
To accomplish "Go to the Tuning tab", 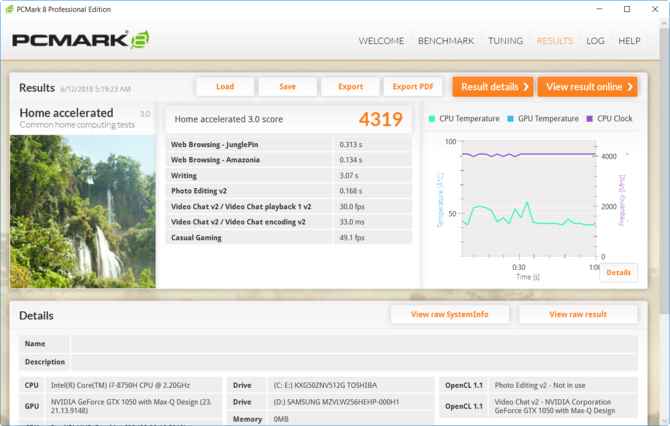I will pyautogui.click(x=505, y=41).
